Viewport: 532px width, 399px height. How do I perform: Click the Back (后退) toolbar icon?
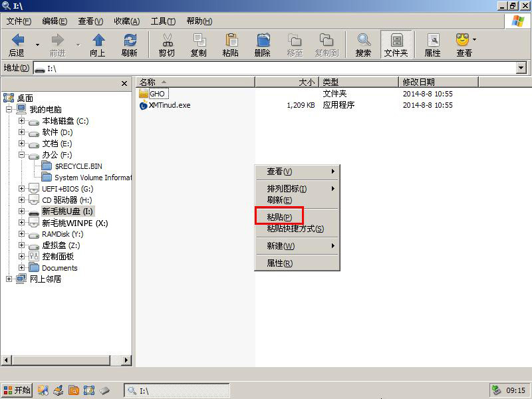(18, 40)
